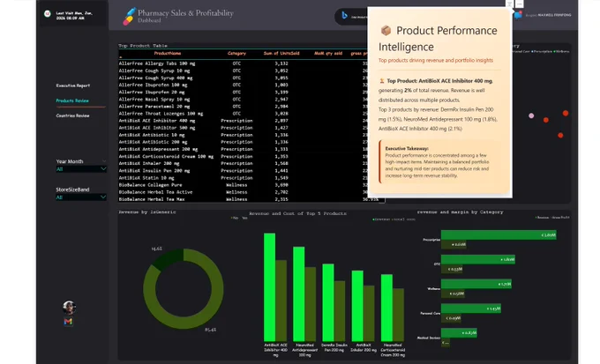Click the Medical Devices revenue bar

tap(459, 332)
